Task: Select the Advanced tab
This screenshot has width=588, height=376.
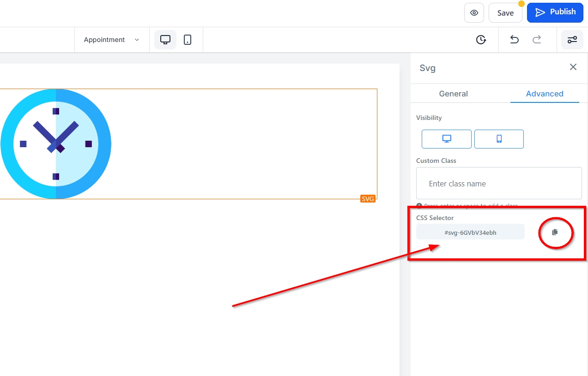Action: click(x=545, y=94)
